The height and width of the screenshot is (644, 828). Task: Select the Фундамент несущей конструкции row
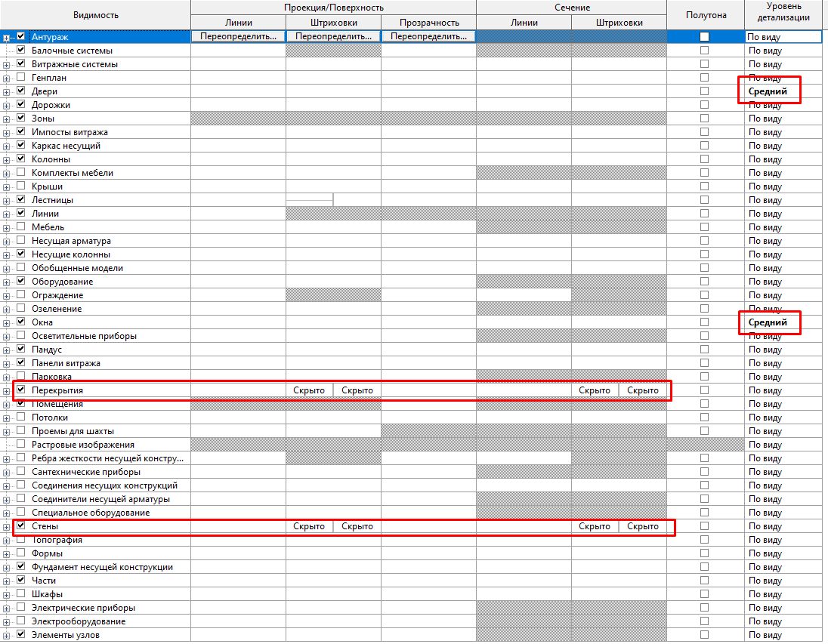tap(102, 567)
